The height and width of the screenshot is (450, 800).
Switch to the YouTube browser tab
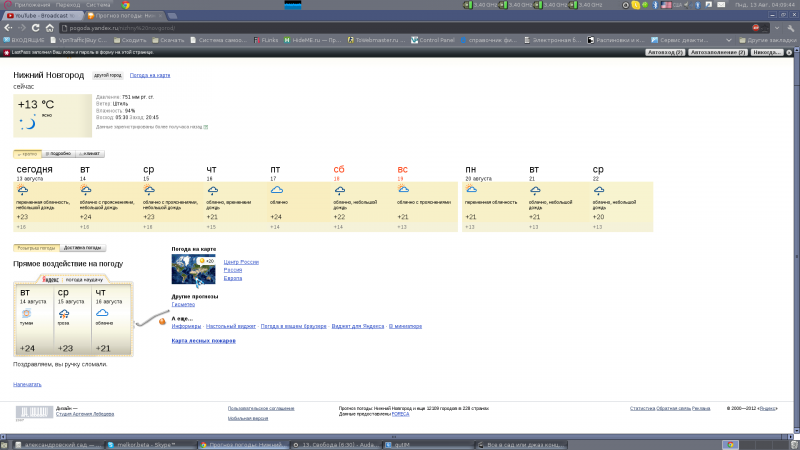tap(40, 17)
